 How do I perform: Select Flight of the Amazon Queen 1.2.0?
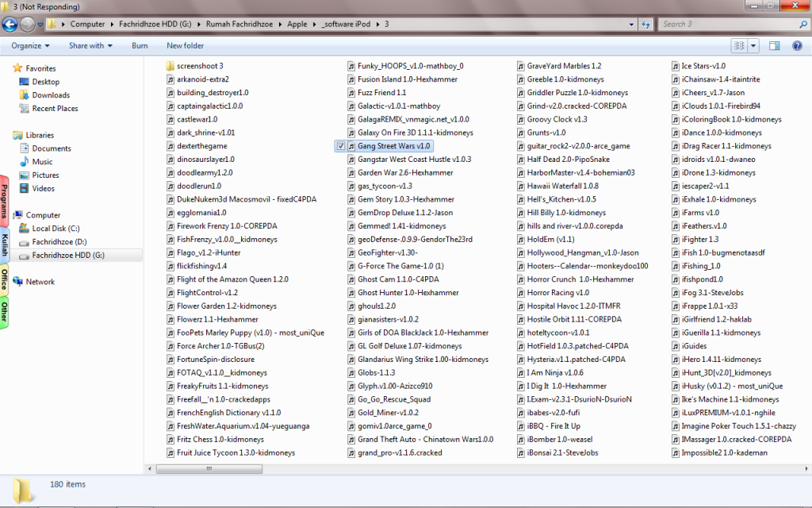[232, 279]
